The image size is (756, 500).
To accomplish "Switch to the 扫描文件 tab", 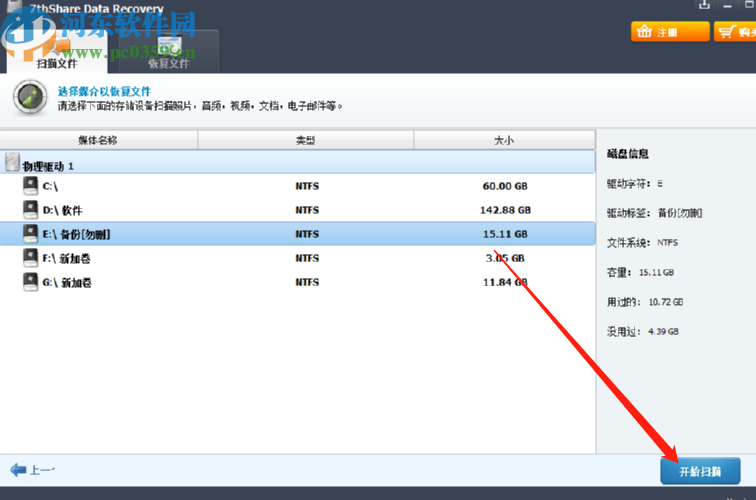I will click(x=57, y=52).
